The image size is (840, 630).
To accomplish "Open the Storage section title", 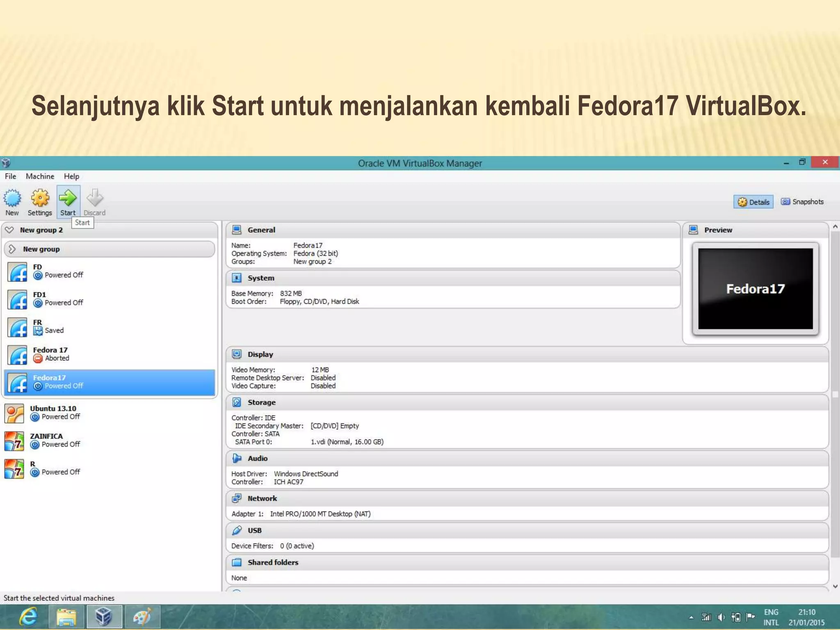I will (262, 402).
